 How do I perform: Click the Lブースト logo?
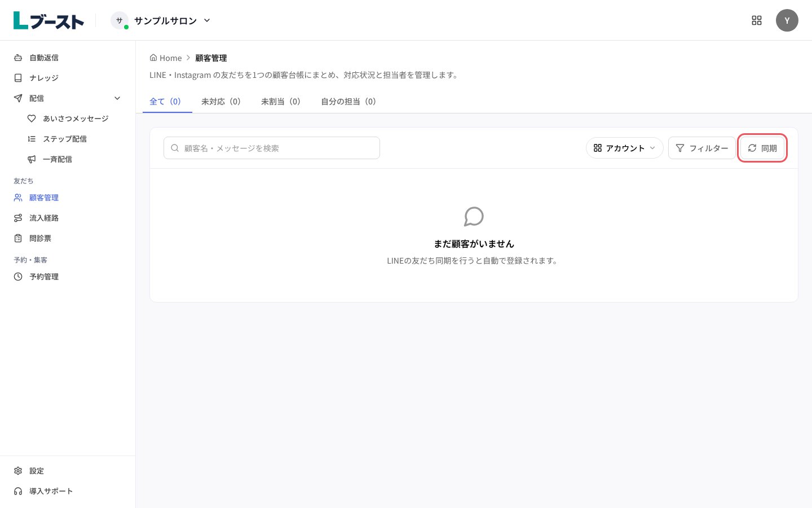click(x=48, y=20)
